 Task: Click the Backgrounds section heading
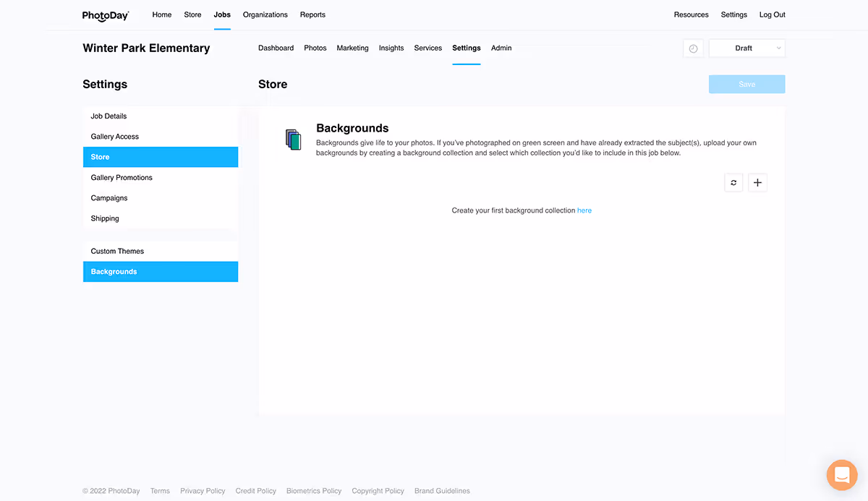352,128
